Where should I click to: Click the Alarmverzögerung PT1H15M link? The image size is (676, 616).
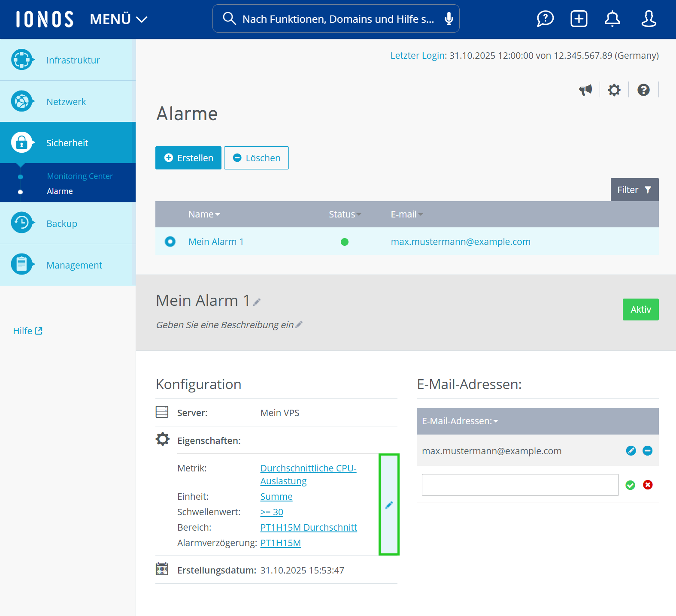(280, 543)
